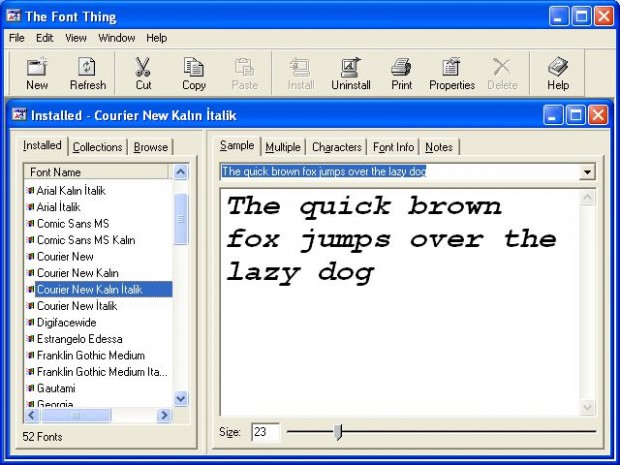Click the Size input field
Viewport: 620px width, 465px height.
265,432
